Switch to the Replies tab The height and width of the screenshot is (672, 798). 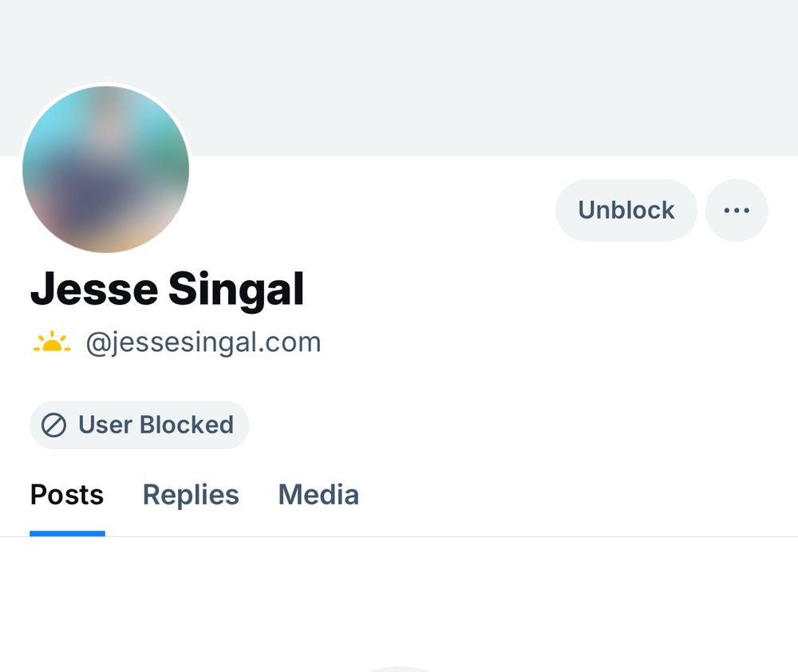(x=191, y=495)
